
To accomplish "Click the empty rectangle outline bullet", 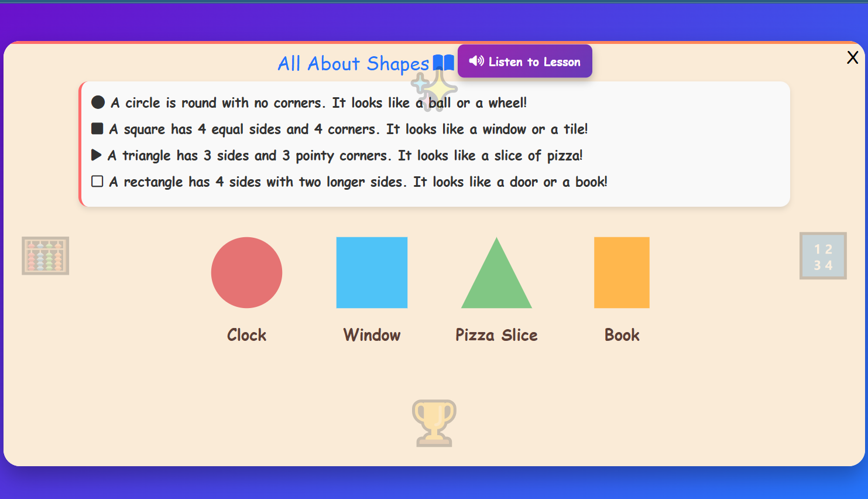I will (x=97, y=182).
